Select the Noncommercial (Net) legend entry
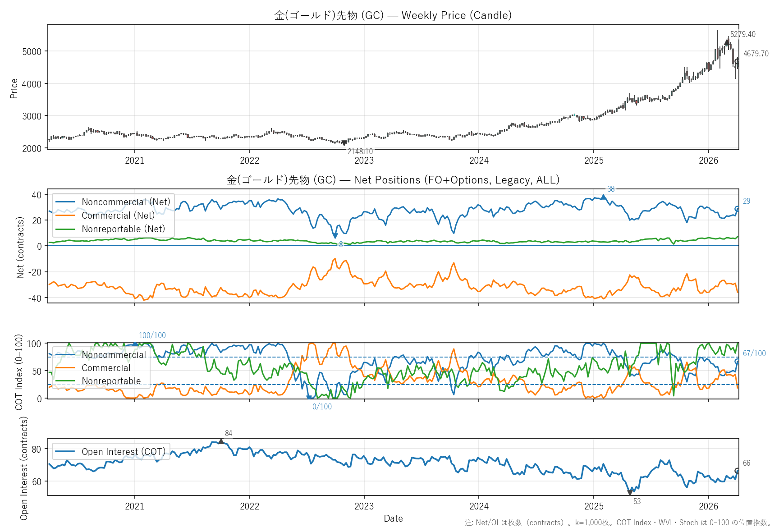Screen dimensions: 779x532 tap(126, 202)
